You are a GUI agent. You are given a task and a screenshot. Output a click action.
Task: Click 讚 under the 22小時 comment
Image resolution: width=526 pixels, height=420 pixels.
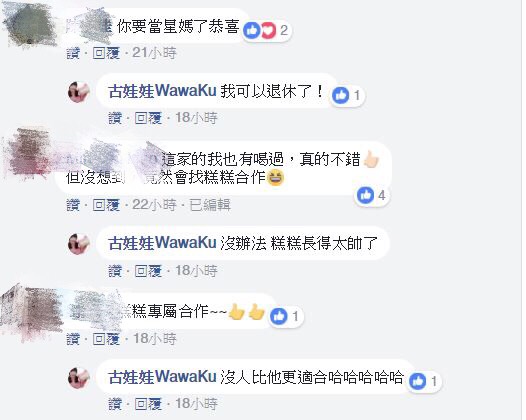[73, 205]
